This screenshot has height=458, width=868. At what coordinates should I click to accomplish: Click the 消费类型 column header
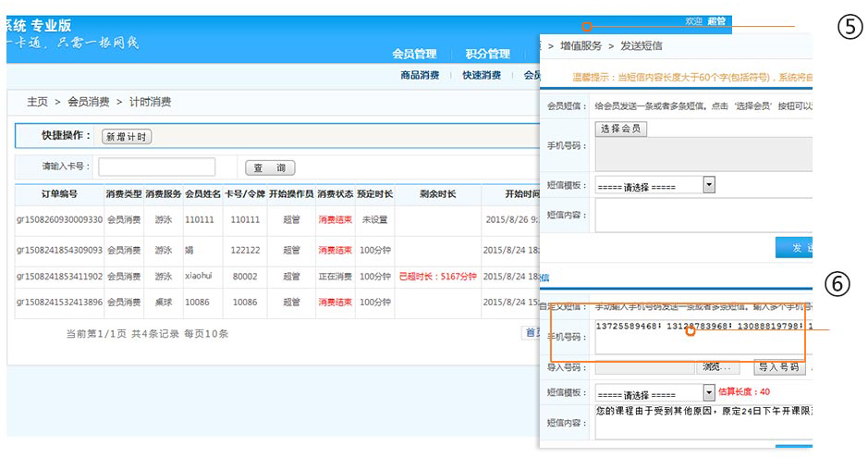tap(124, 193)
